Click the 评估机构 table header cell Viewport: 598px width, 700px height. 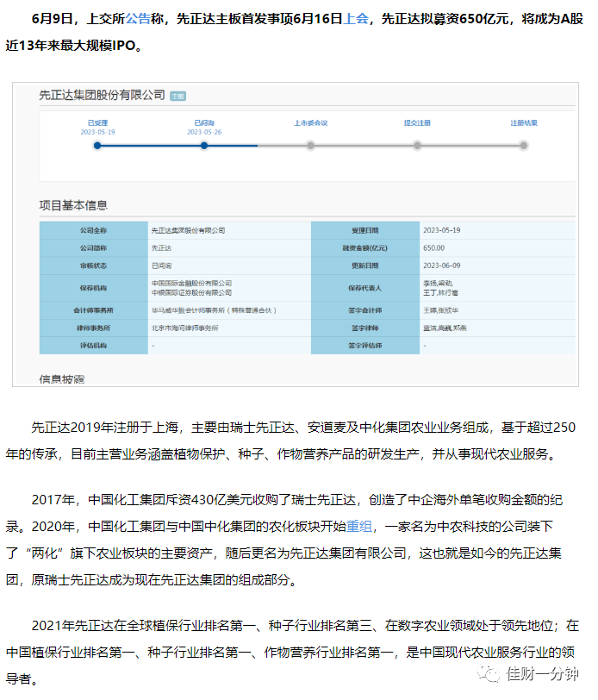94,346
